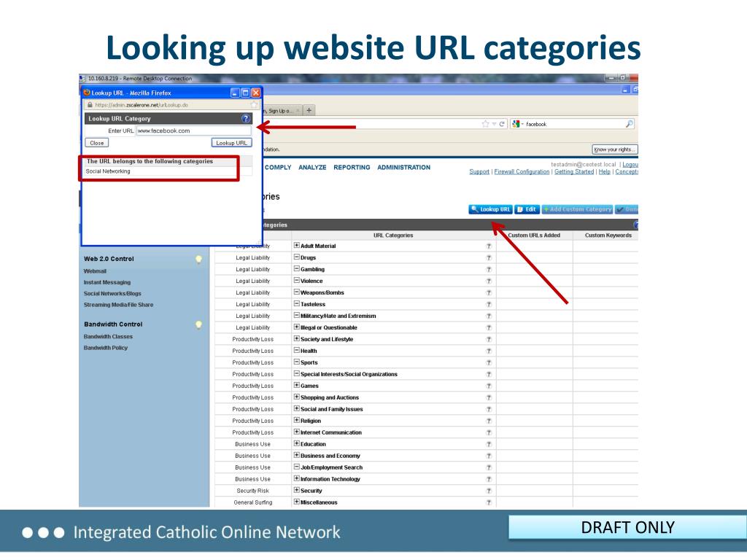Click the help icon on the Health row
This screenshot has width=747, height=560.
point(489,351)
